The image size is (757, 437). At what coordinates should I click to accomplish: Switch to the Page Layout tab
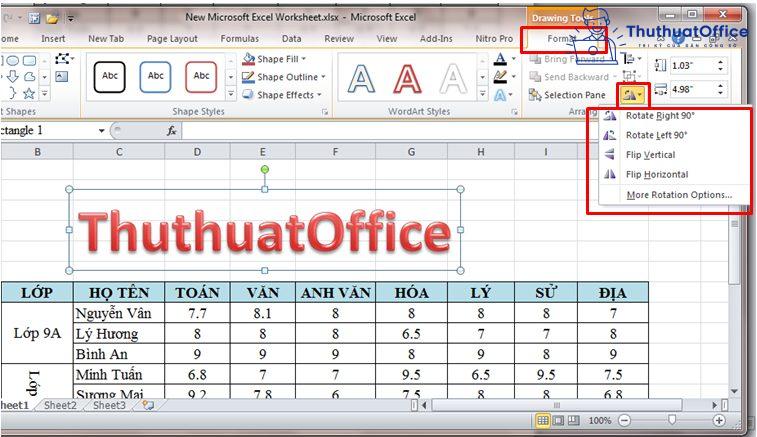point(172,39)
